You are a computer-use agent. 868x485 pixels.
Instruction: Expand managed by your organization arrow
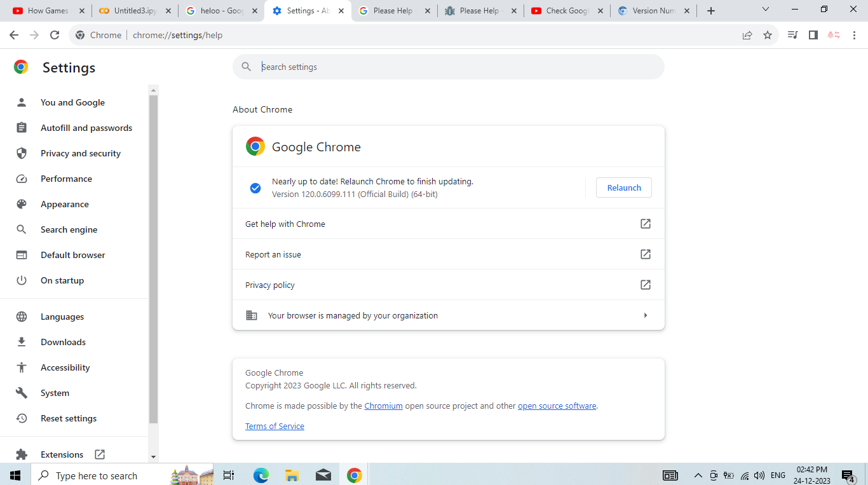(x=645, y=315)
